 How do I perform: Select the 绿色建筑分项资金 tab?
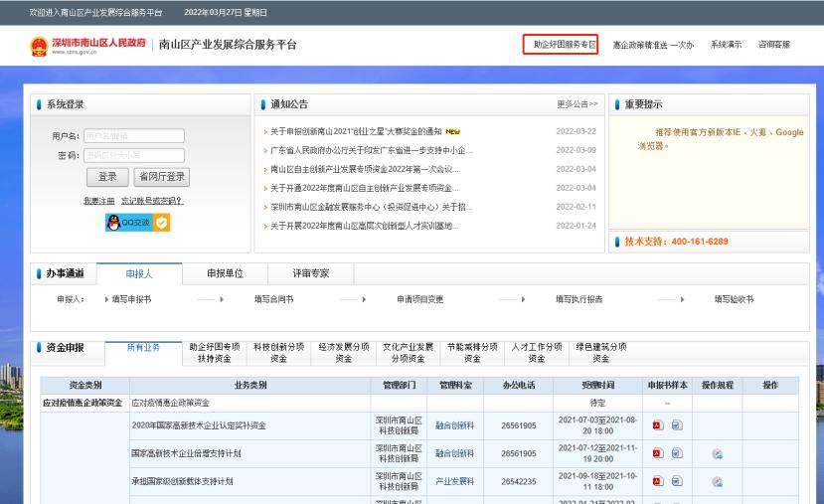[601, 352]
